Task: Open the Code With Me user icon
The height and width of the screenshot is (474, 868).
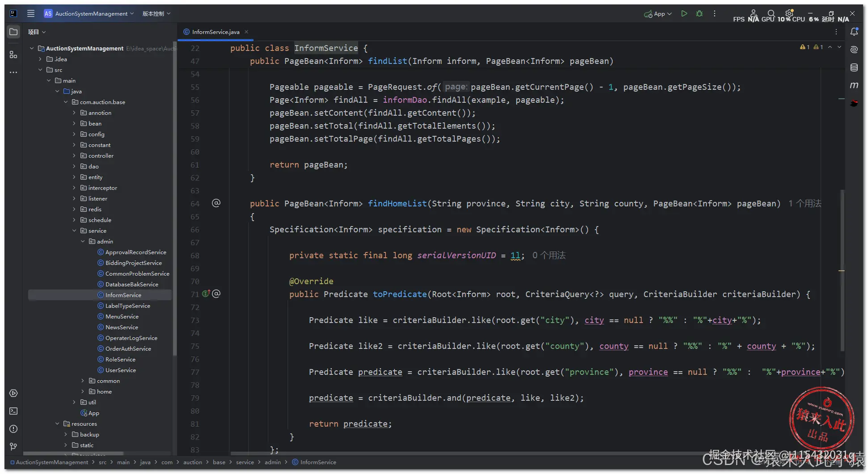Action: pyautogui.click(x=754, y=13)
